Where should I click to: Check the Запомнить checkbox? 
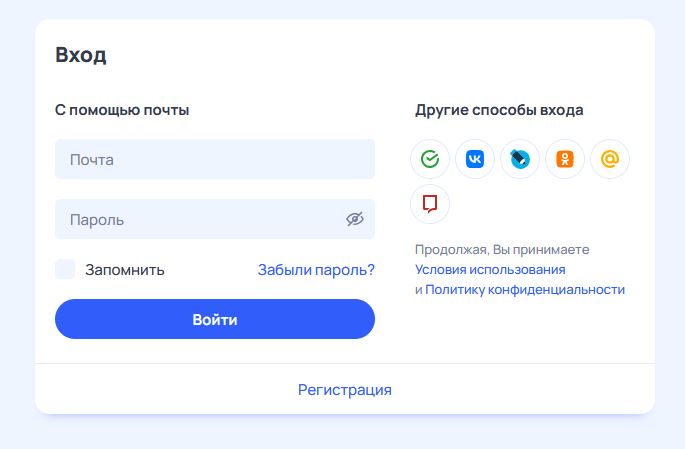point(65,269)
